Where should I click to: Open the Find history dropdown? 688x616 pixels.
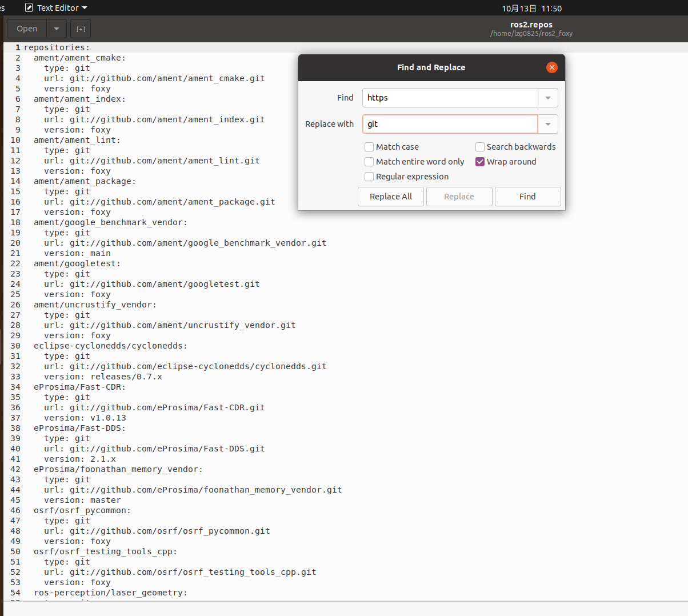547,98
